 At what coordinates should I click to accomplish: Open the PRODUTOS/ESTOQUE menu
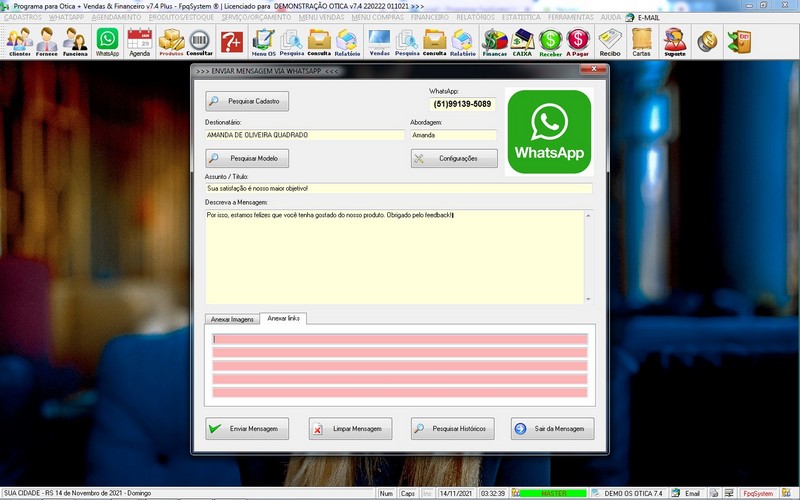(x=181, y=17)
